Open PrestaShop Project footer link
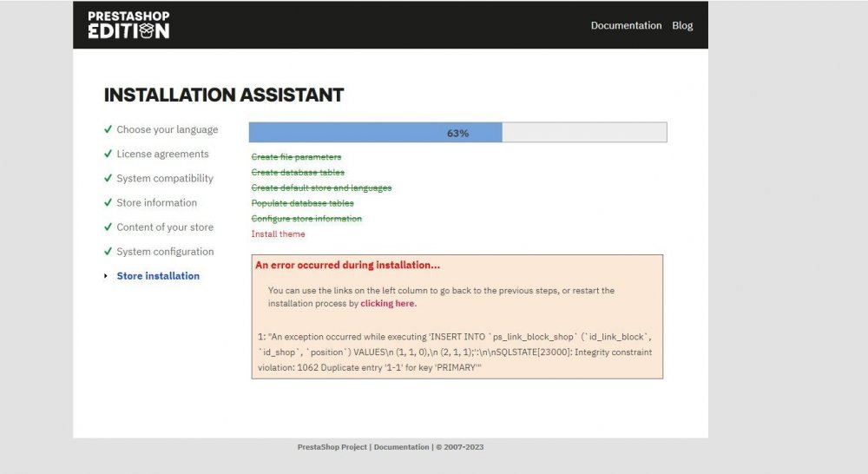 (x=332, y=447)
